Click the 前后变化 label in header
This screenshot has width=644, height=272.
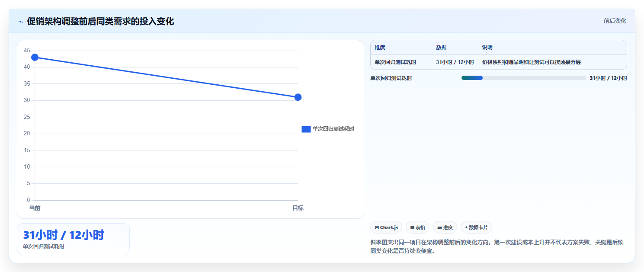615,21
